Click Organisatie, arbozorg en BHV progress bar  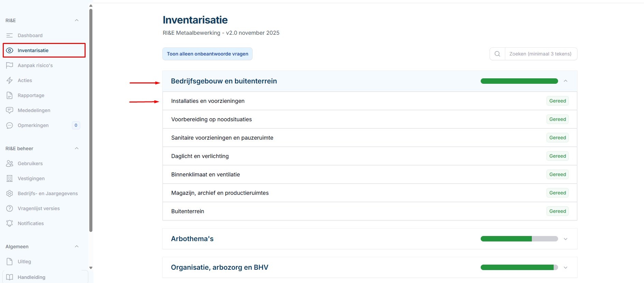click(x=519, y=267)
